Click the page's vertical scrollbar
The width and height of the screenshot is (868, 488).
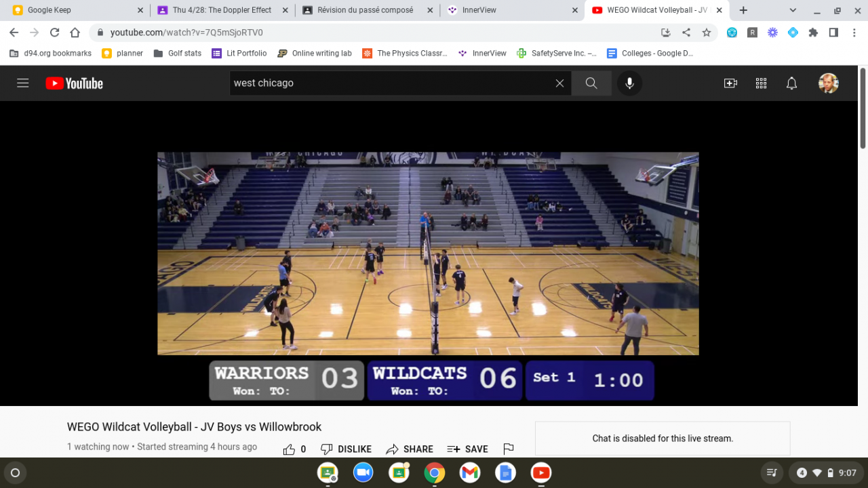pos(863,108)
